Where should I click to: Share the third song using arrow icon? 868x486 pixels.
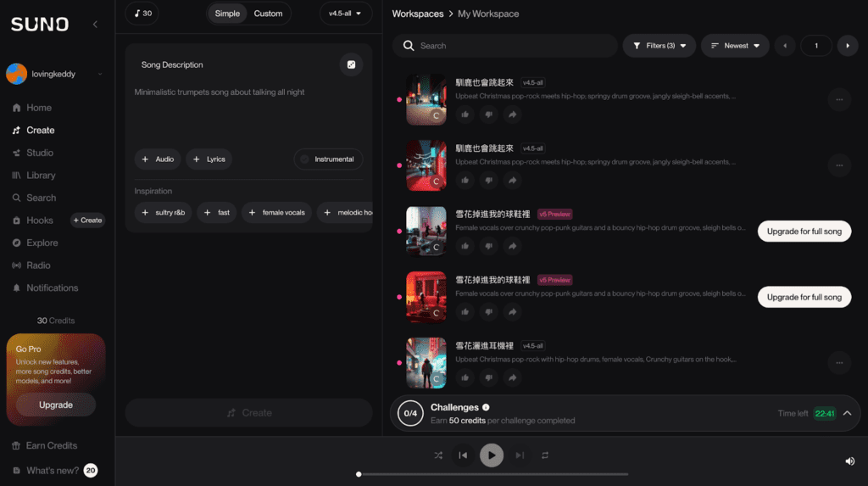click(x=512, y=246)
